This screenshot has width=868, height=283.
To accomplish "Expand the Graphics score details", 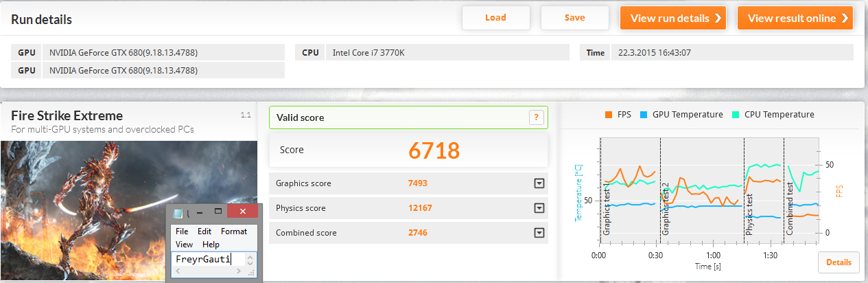I will [539, 183].
